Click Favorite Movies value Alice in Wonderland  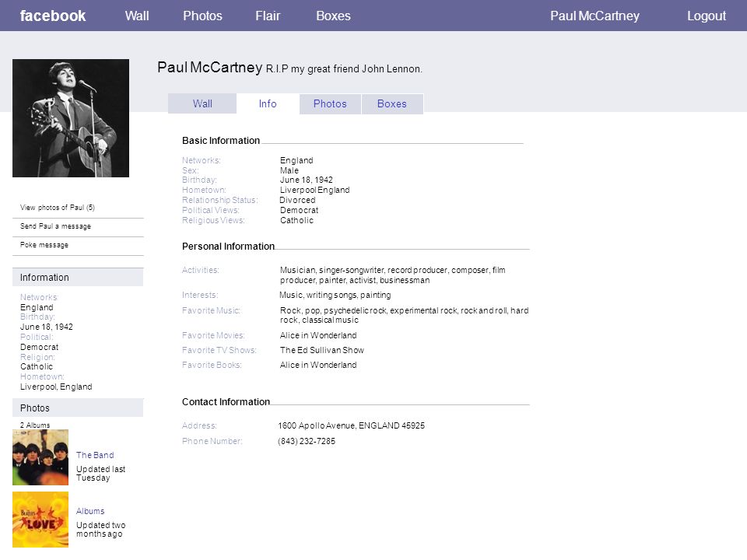tap(318, 335)
